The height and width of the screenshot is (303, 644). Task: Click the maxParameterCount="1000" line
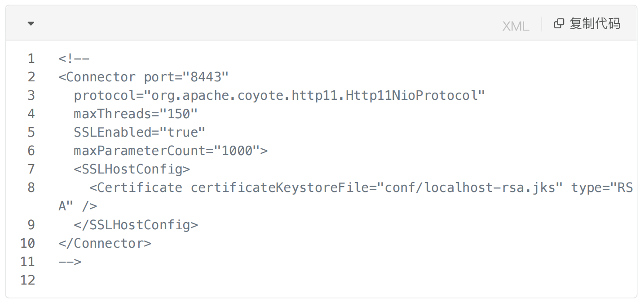tap(171, 151)
